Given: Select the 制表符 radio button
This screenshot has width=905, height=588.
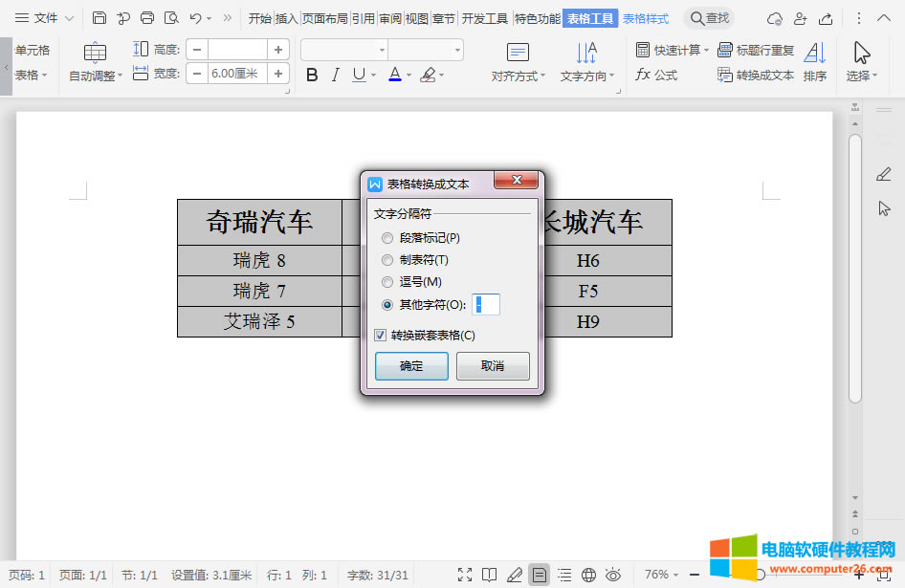Looking at the screenshot, I should point(387,259).
